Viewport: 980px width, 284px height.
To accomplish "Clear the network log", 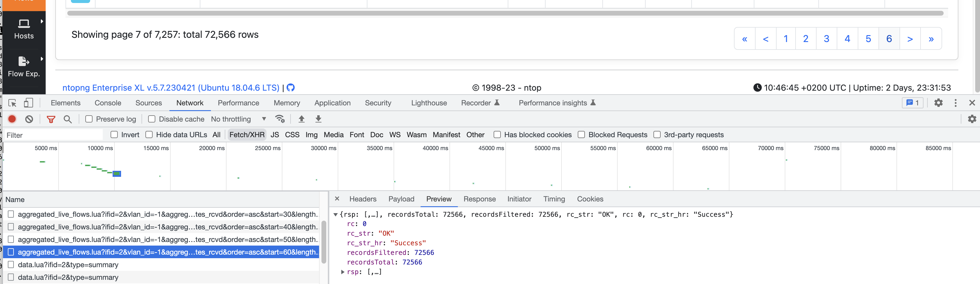I will click(29, 119).
